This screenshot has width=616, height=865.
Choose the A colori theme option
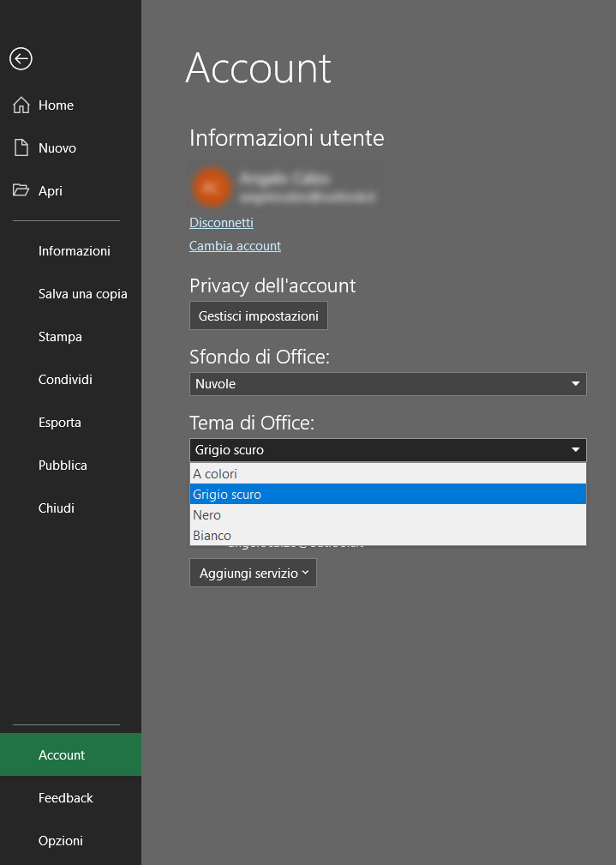click(388, 474)
